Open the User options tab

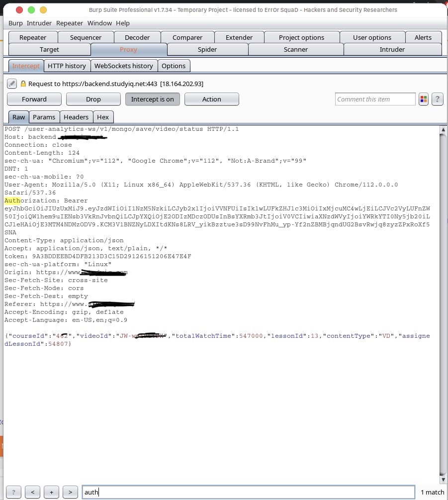coord(372,37)
